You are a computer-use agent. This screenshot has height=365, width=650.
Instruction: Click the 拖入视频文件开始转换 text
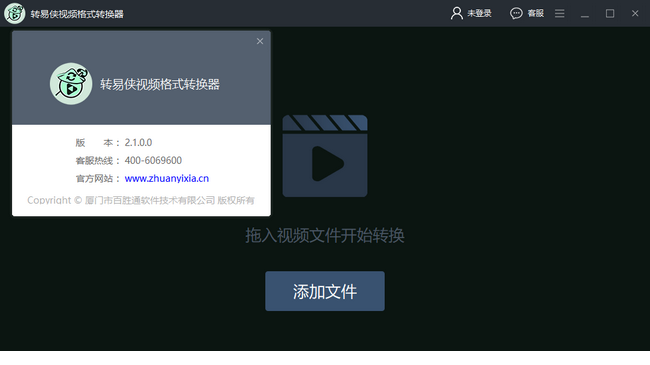[x=325, y=235]
